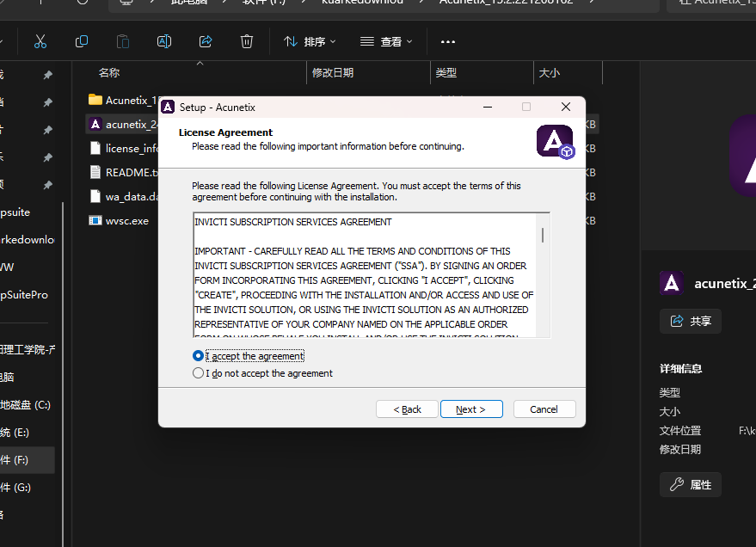This screenshot has height=547, width=756.
Task: Sort by the 修改日期 column header
Action: (x=333, y=73)
